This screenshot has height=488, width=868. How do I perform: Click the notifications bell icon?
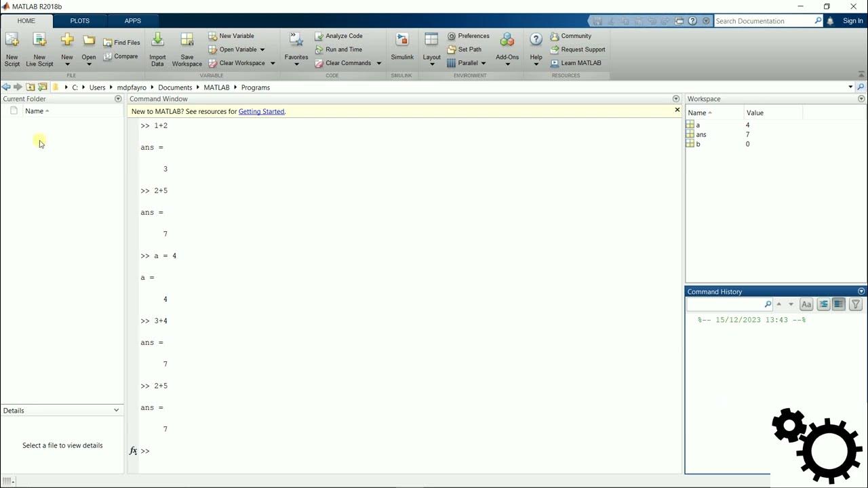(830, 21)
